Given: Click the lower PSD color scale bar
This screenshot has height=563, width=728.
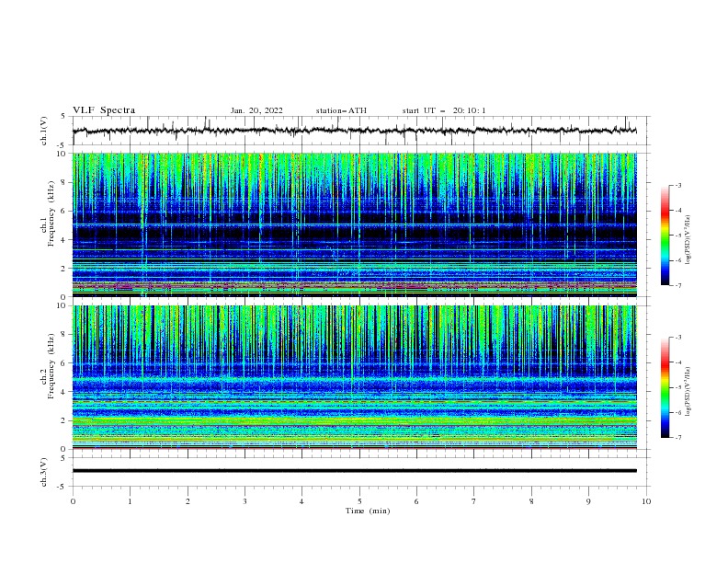Looking at the screenshot, I should (x=665, y=387).
